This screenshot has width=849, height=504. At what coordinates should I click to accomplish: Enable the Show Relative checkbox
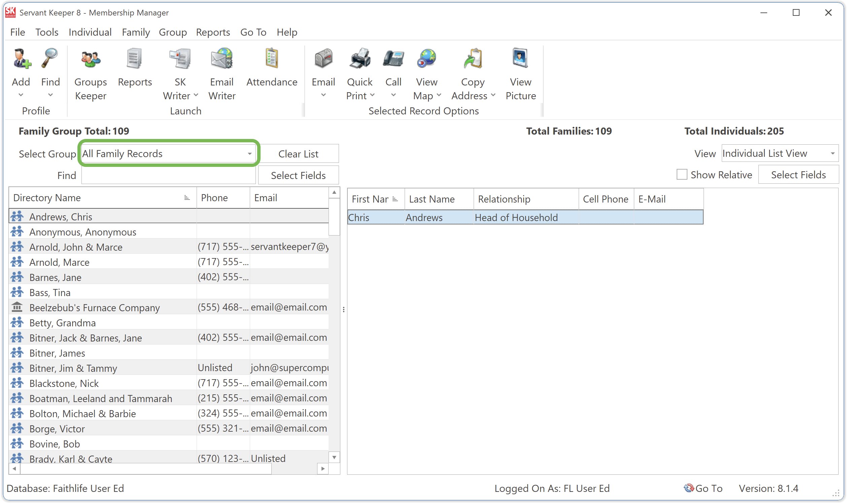[681, 175]
